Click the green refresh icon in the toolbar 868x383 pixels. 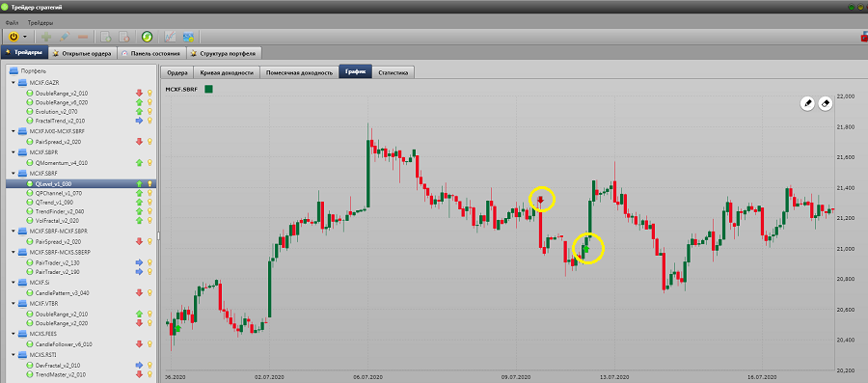(x=147, y=37)
